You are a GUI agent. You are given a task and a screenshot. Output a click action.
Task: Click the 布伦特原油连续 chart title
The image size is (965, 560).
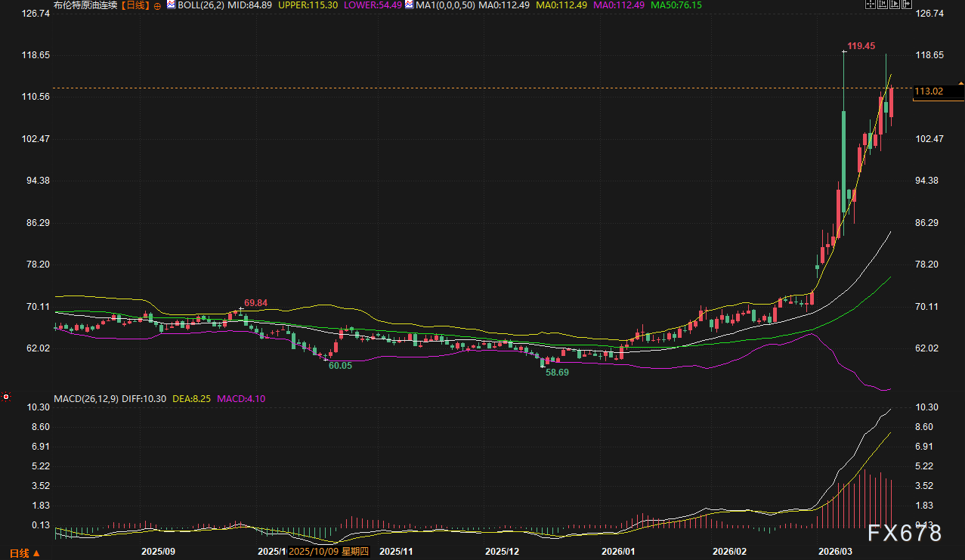pos(86,5)
